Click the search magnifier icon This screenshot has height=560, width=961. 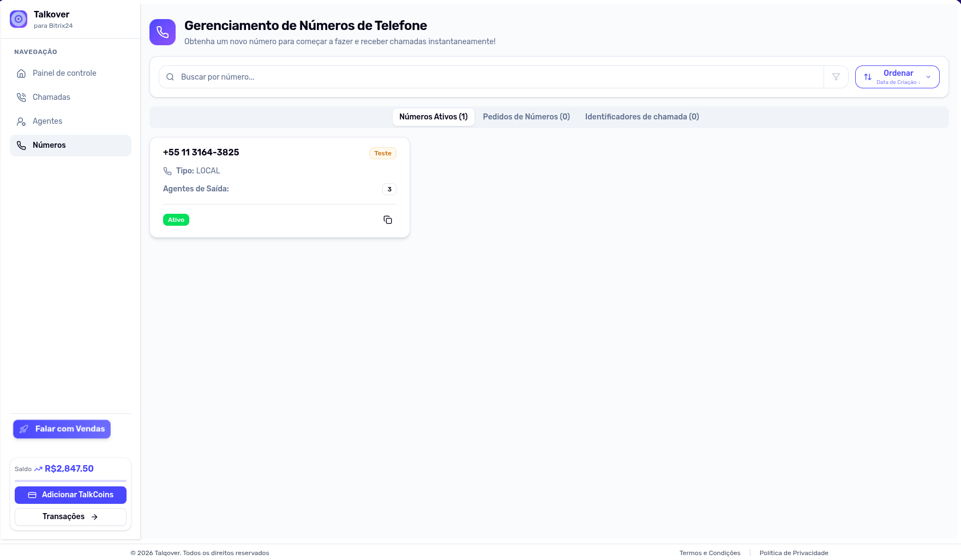[x=170, y=77]
